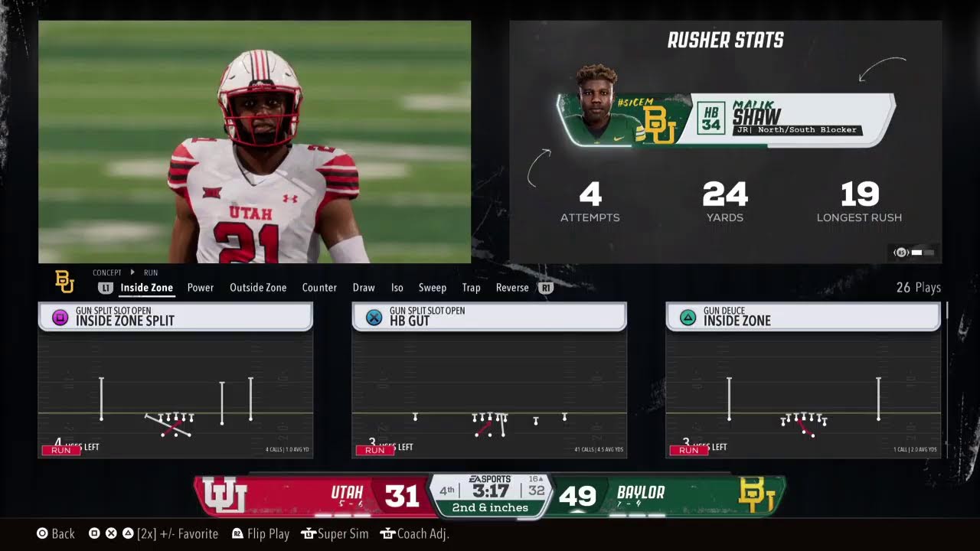
Task: Select the Reverse tab
Action: click(512, 288)
